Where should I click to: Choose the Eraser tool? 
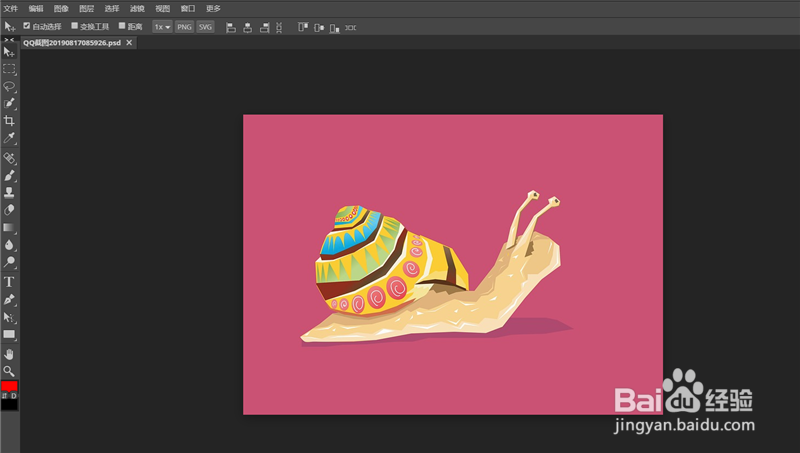coord(9,210)
